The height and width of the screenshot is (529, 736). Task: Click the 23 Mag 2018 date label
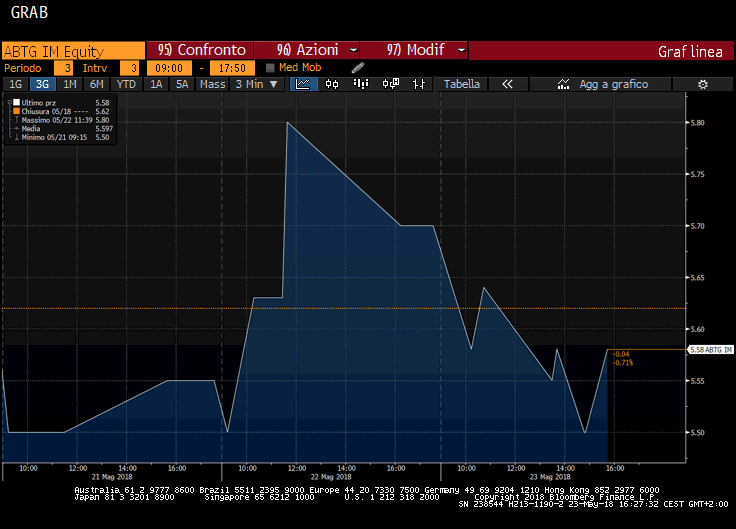tap(550, 477)
